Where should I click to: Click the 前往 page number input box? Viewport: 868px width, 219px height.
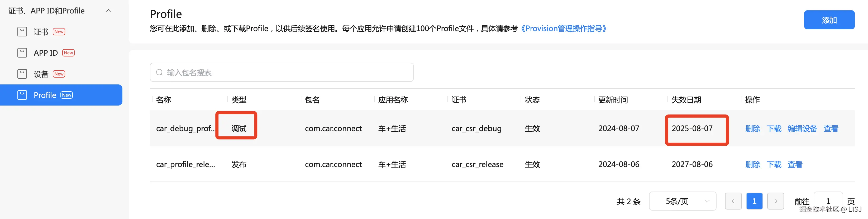pos(828,201)
